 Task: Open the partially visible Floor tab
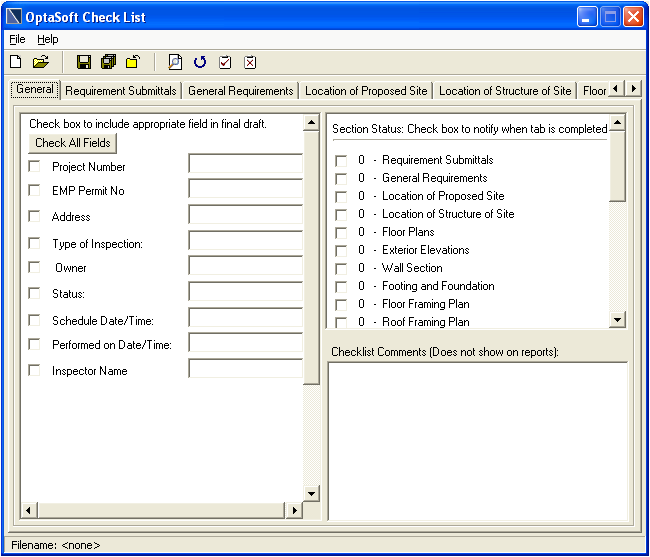coord(594,91)
